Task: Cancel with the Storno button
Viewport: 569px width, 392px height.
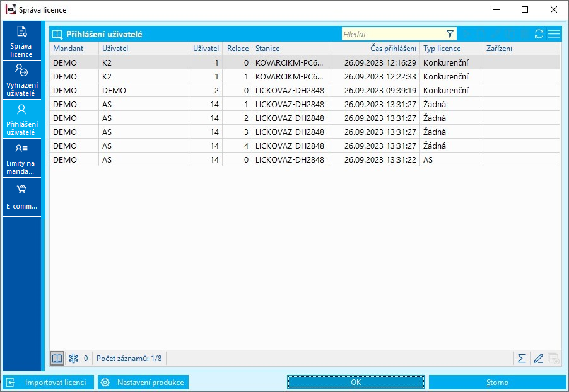Action: (497, 382)
